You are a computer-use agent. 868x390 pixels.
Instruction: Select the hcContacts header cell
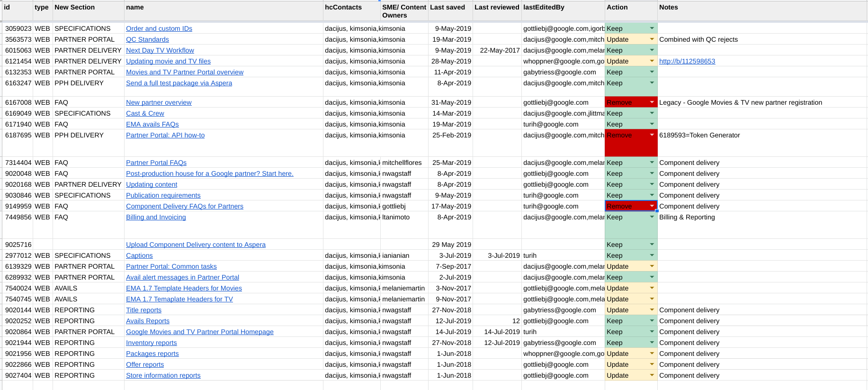point(352,11)
